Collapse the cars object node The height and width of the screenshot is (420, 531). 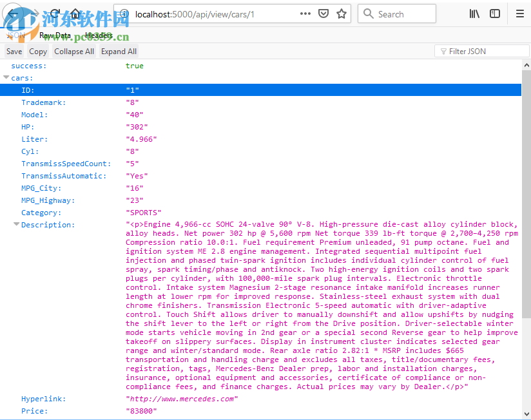[x=6, y=77]
